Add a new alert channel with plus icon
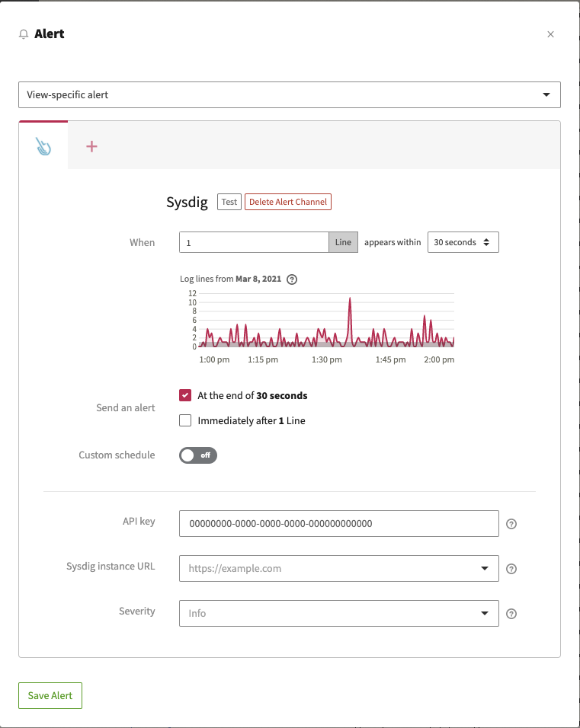The image size is (580, 728). (x=91, y=147)
